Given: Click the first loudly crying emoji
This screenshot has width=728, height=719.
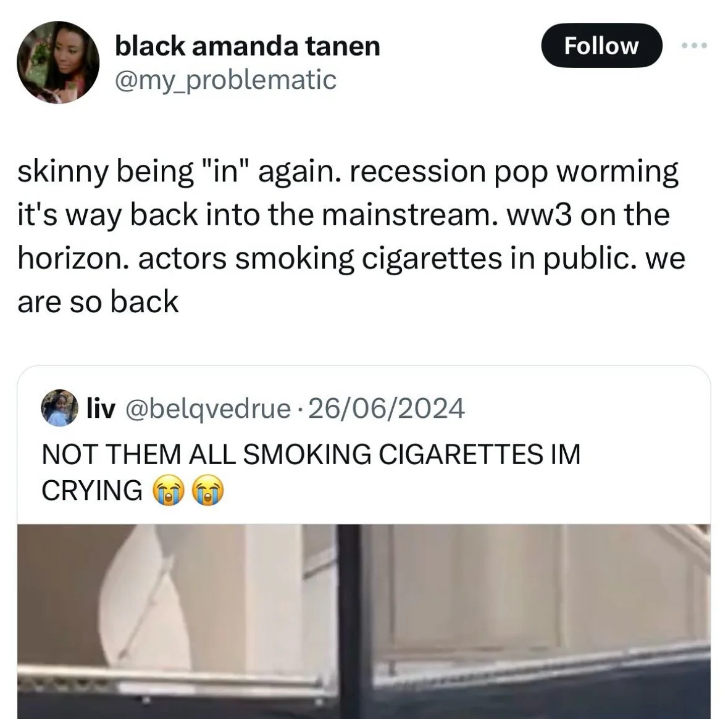Looking at the screenshot, I should 169,489.
